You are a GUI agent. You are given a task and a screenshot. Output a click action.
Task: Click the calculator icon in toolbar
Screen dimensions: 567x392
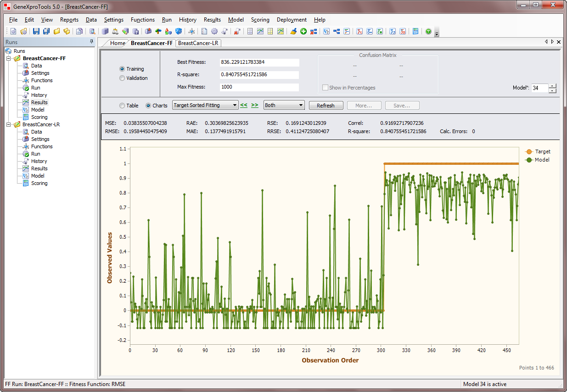coord(415,31)
